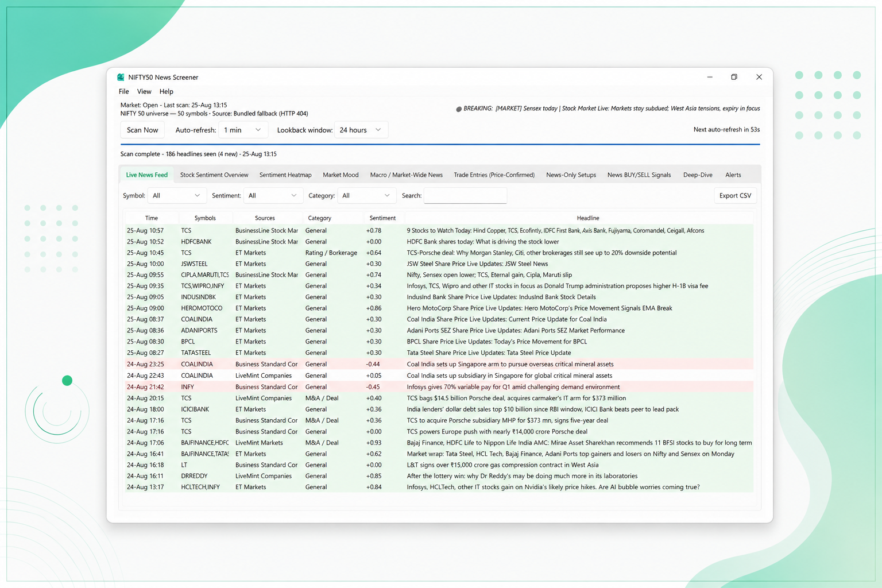Select 'Nifty, Sensex open lower' headline

point(489,275)
